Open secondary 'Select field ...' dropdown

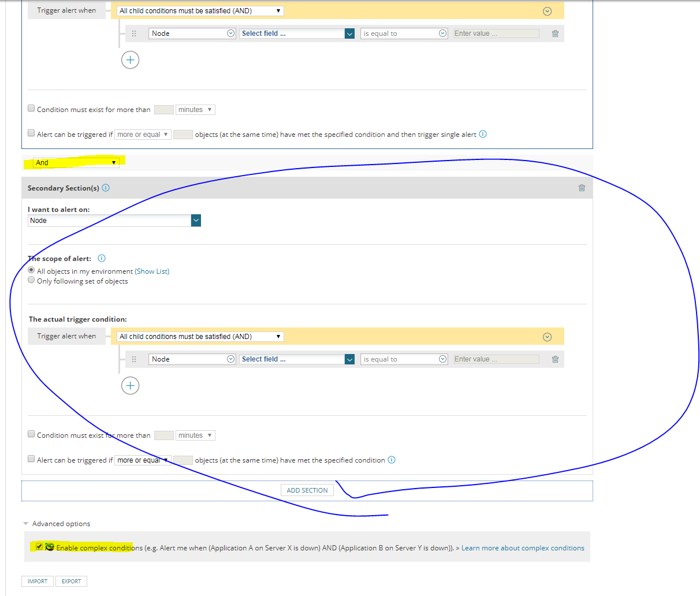[297, 359]
